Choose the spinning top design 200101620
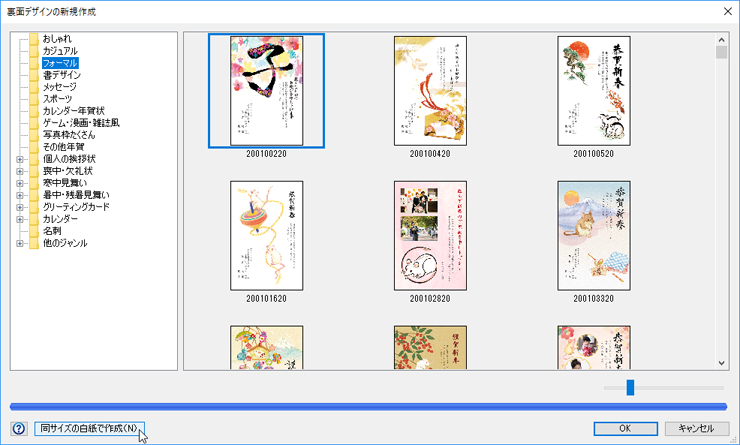 266,236
